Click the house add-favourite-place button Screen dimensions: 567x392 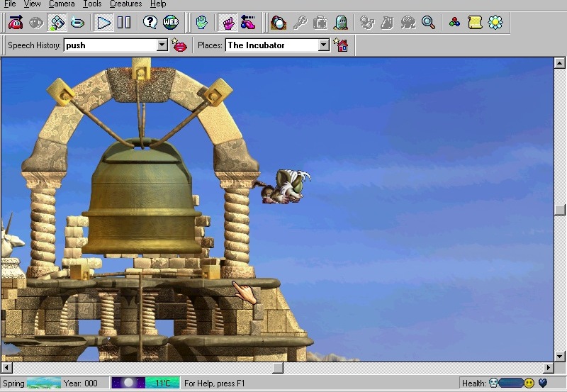click(x=342, y=45)
